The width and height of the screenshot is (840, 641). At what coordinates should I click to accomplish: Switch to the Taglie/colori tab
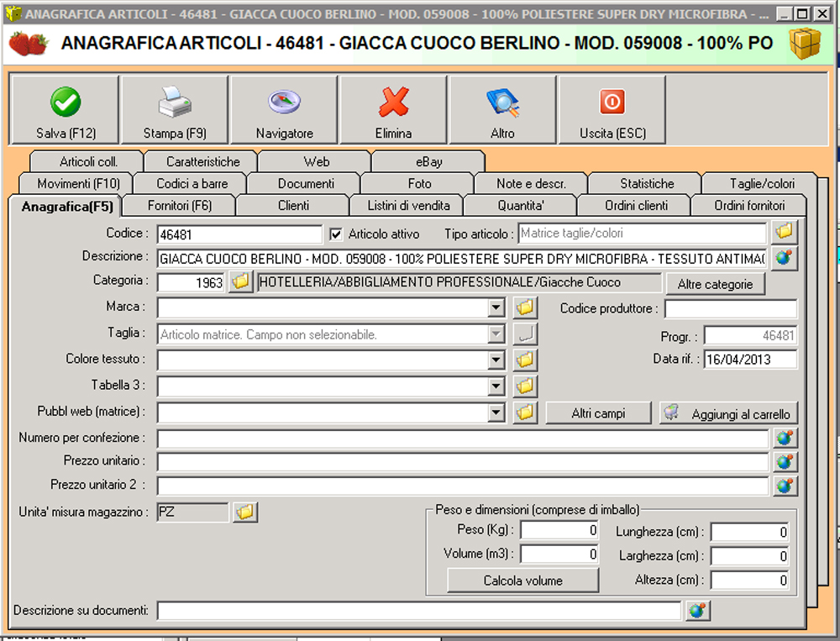[x=761, y=183]
